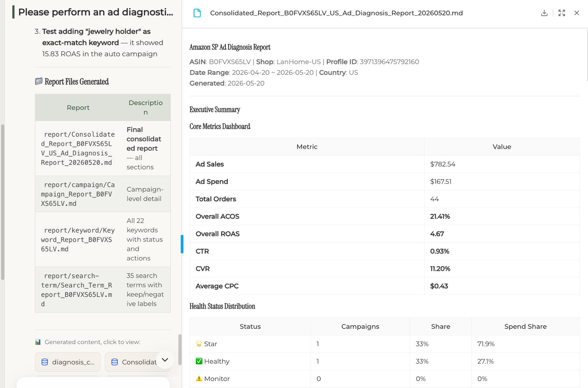The image size is (588, 388).
Task: Click the chat title 'Please perform an ad diagnosti...'
Action: pyautogui.click(x=96, y=12)
